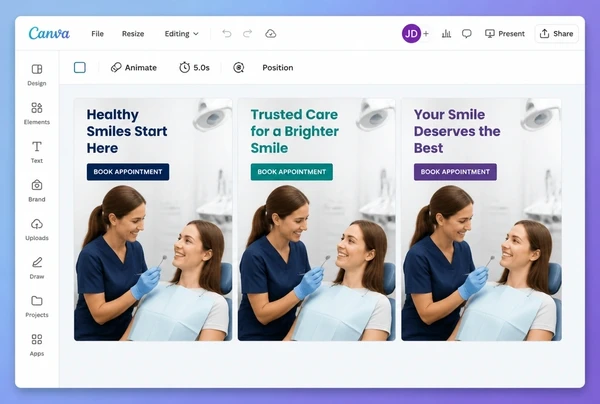Open the Uploads panel

coord(37,229)
